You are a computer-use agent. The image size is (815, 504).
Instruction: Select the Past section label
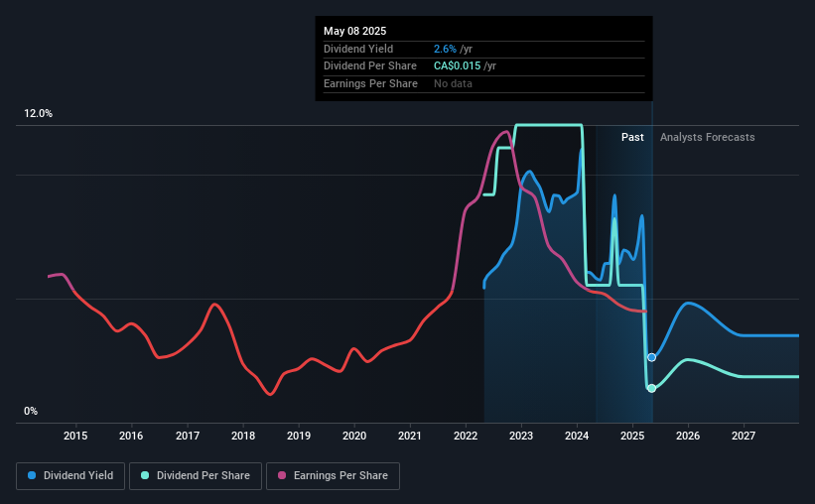[632, 137]
